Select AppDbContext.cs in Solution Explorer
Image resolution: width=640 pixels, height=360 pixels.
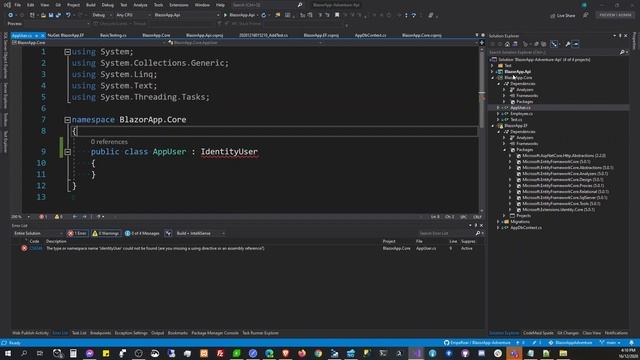click(526, 227)
